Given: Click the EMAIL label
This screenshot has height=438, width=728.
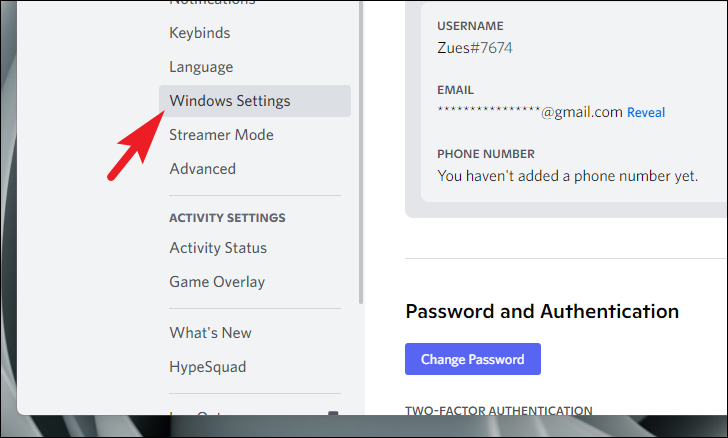Looking at the screenshot, I should (x=455, y=90).
